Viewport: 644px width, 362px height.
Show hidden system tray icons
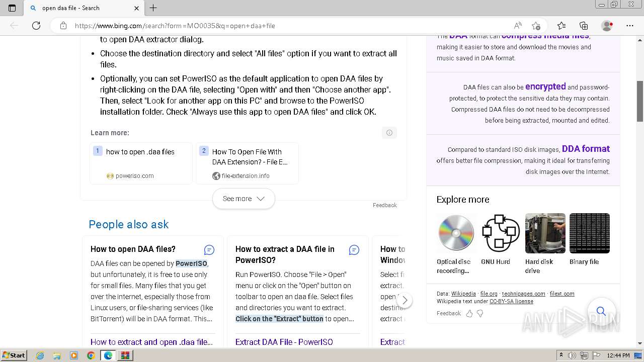pyautogui.click(x=561, y=355)
